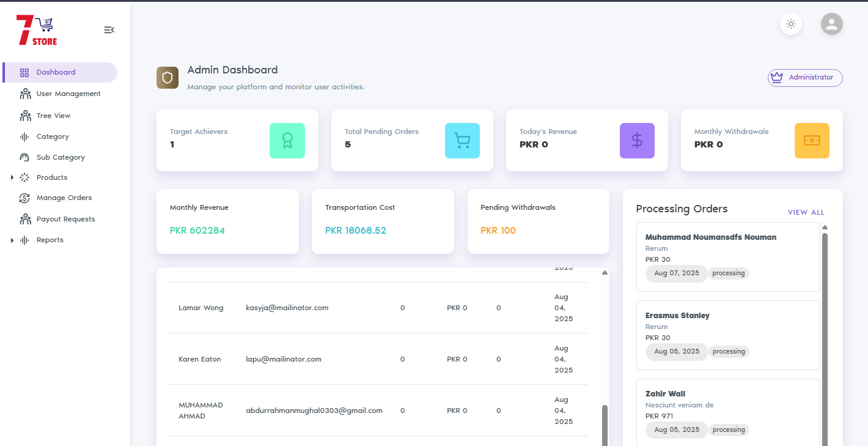
Task: Click PKR 971 amount on Zahir Wall order
Action: coord(659,416)
